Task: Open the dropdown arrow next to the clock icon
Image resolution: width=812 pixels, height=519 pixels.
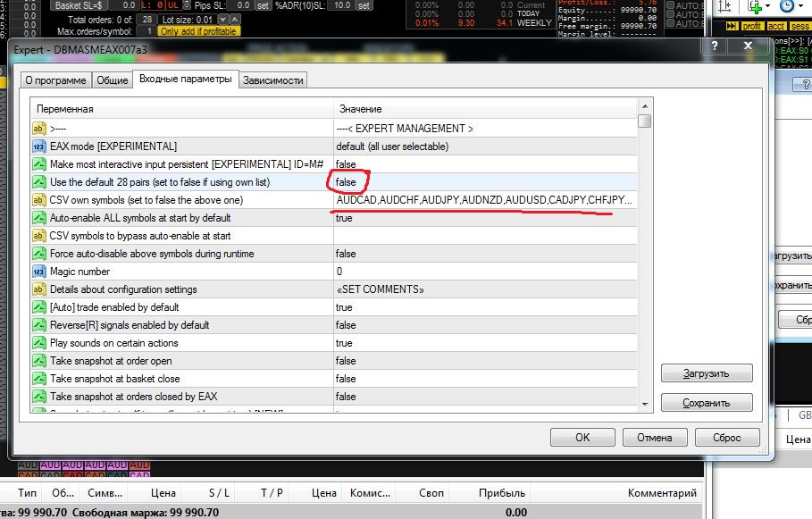Action: 800,6
